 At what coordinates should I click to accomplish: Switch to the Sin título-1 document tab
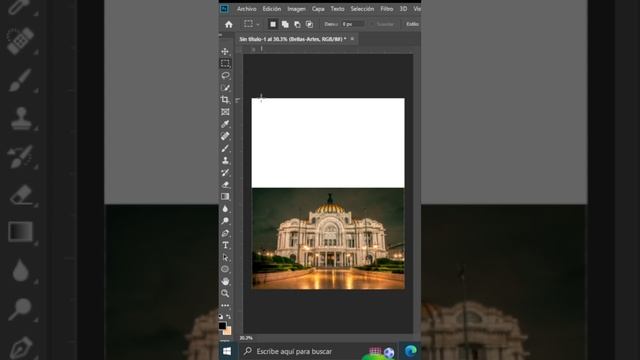293,39
